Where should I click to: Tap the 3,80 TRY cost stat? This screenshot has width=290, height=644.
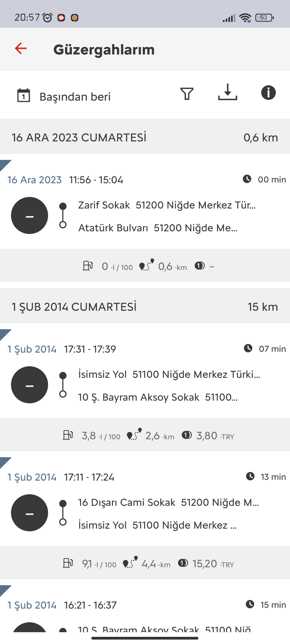pos(208,436)
